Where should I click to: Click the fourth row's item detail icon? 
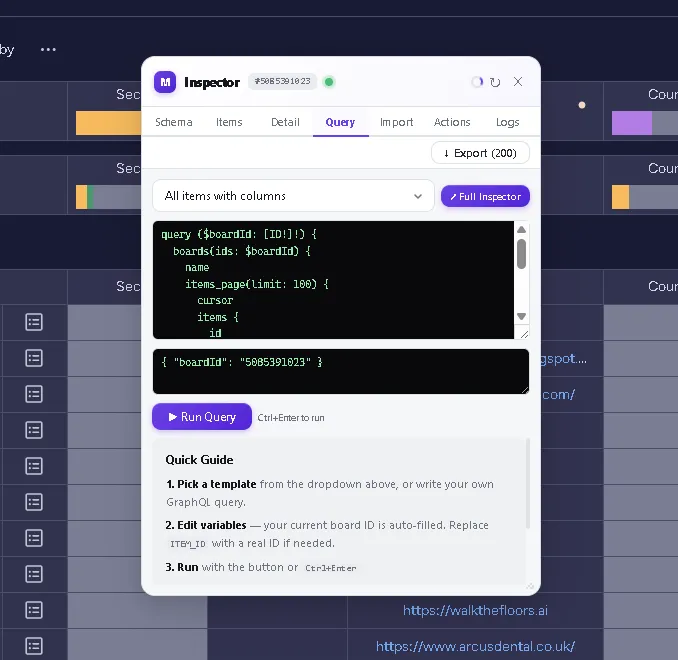click(x=34, y=430)
